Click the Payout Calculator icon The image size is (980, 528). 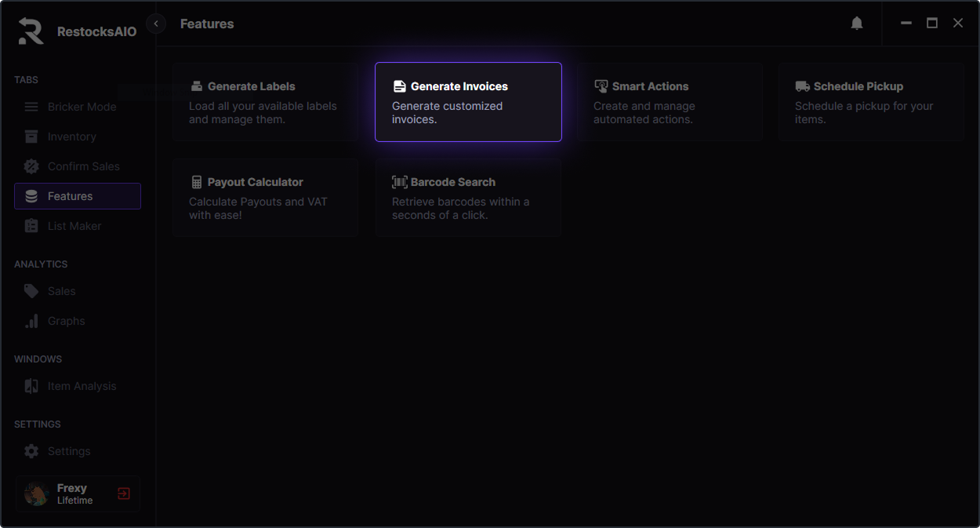pos(197,182)
